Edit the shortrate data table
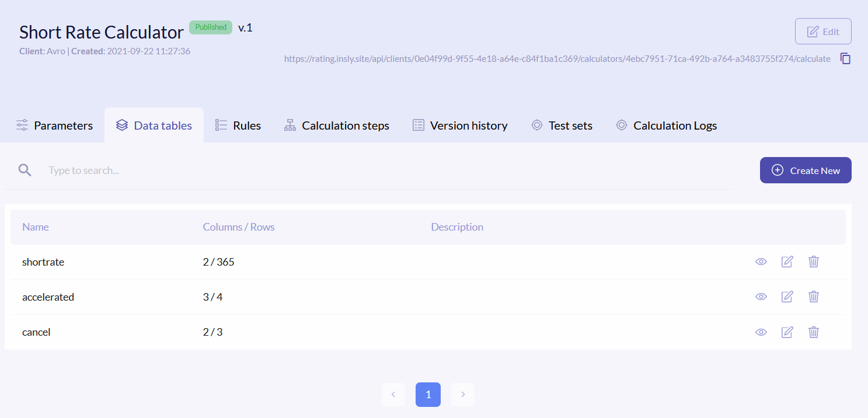Image resolution: width=868 pixels, height=418 pixels. click(x=787, y=262)
